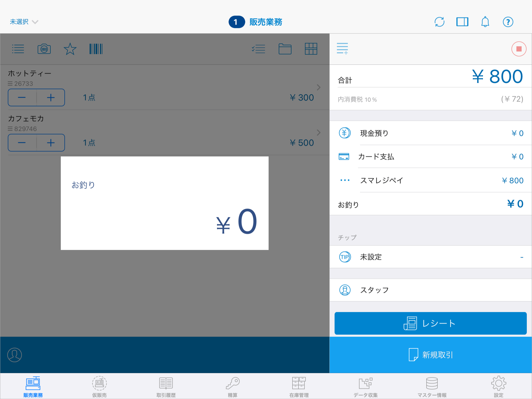Open the チップ 未設定 tip setting
The image size is (532, 399).
[x=431, y=257]
